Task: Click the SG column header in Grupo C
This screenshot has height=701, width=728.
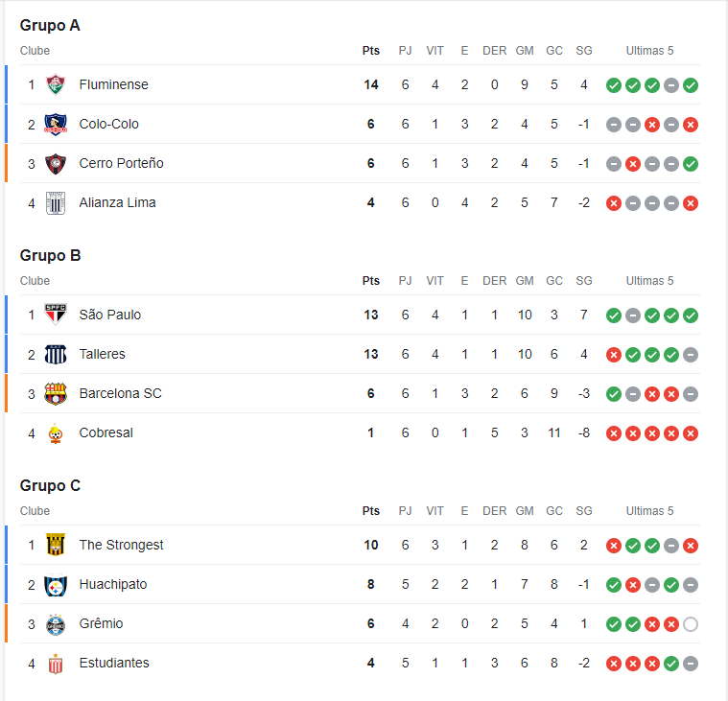Action: 583,511
